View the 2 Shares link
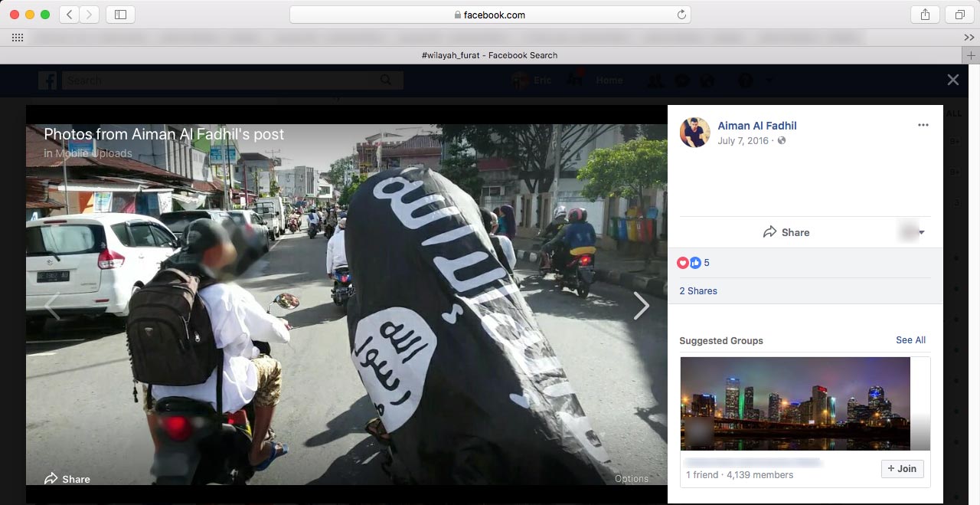The width and height of the screenshot is (980, 505). [698, 291]
